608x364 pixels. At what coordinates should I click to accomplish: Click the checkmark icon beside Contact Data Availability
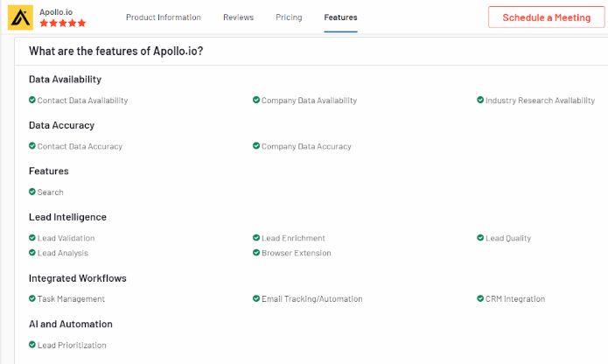tap(32, 100)
